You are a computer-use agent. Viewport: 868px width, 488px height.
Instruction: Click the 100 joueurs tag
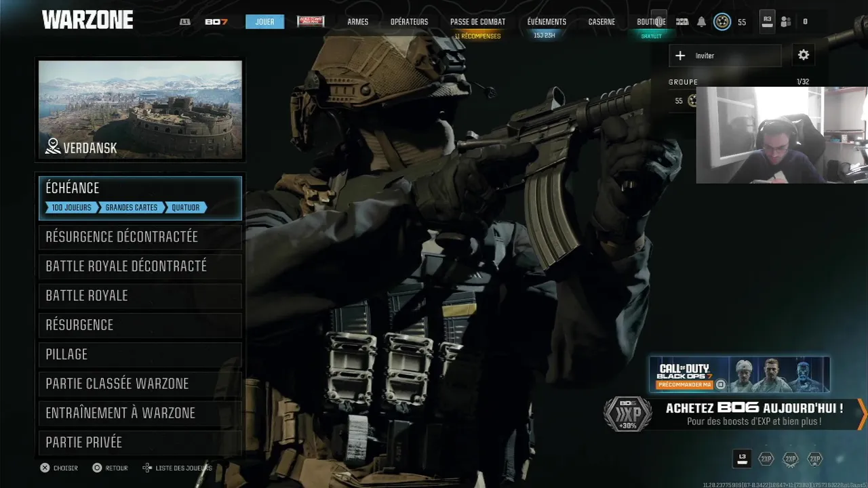point(71,207)
